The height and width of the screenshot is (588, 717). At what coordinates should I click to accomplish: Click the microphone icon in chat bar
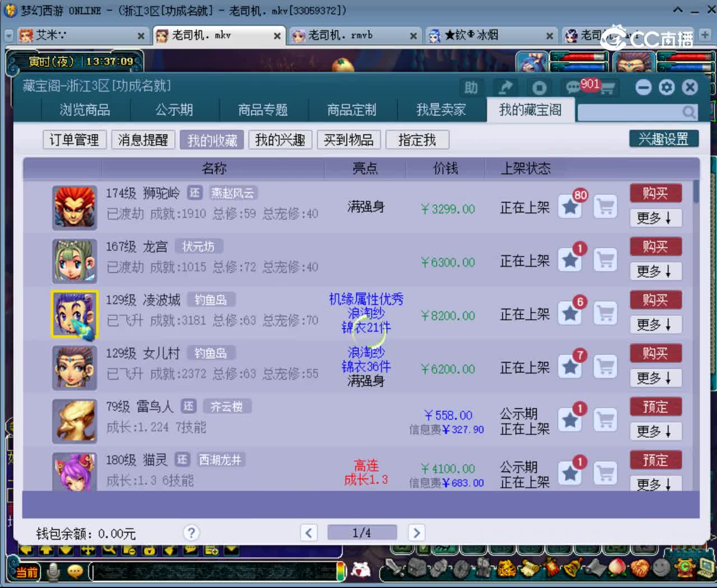[54, 572]
